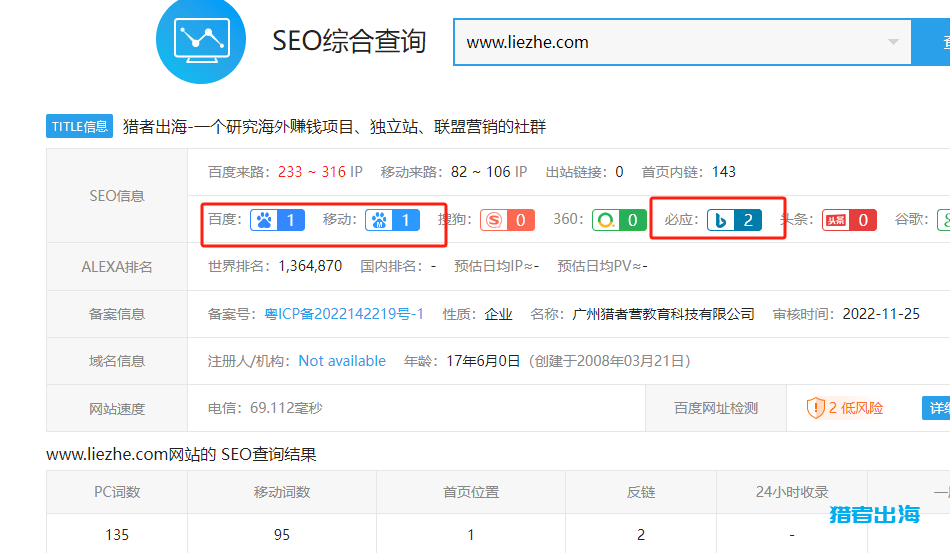950x553 pixels.
Task: Click the 备案信息 row header
Action: coord(117,314)
